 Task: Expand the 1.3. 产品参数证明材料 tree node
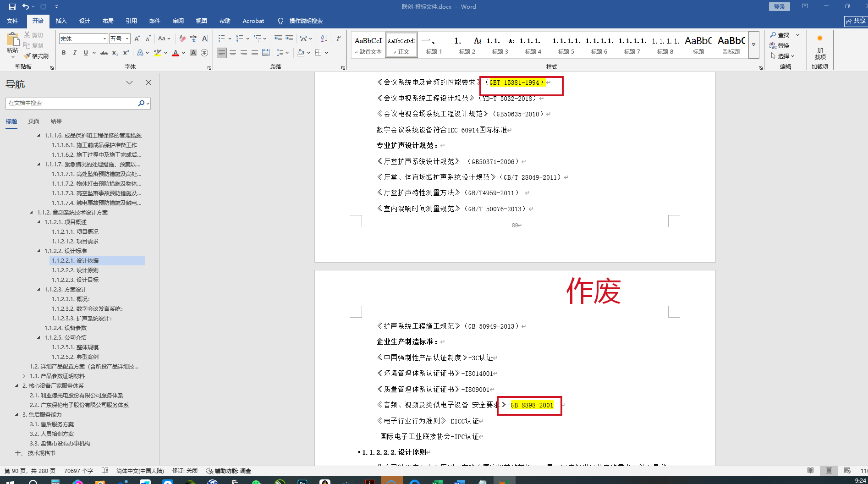[x=24, y=376]
